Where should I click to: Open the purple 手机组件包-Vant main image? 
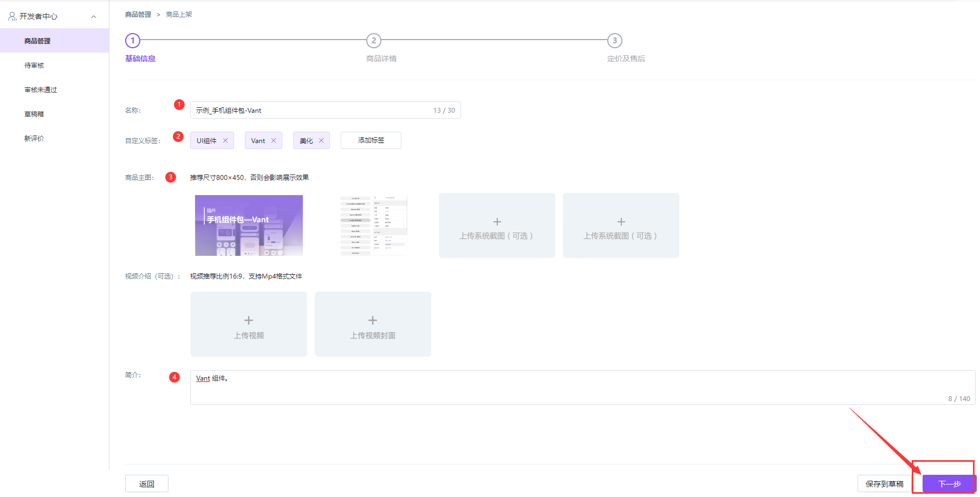point(249,225)
